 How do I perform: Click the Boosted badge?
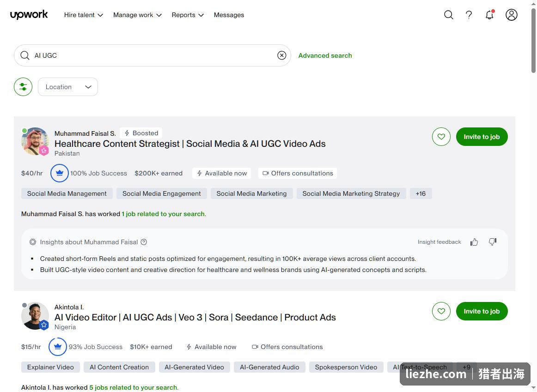click(x=141, y=133)
